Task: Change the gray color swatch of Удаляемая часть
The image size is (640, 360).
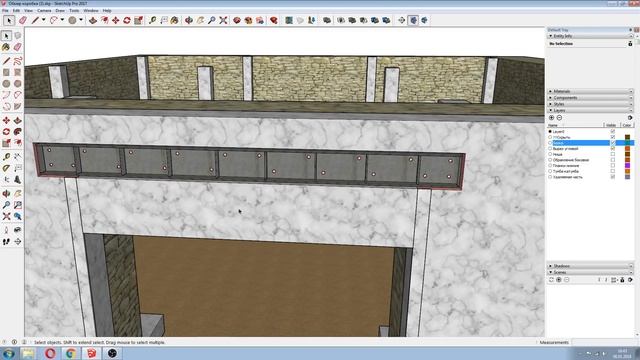Action: tap(627, 177)
